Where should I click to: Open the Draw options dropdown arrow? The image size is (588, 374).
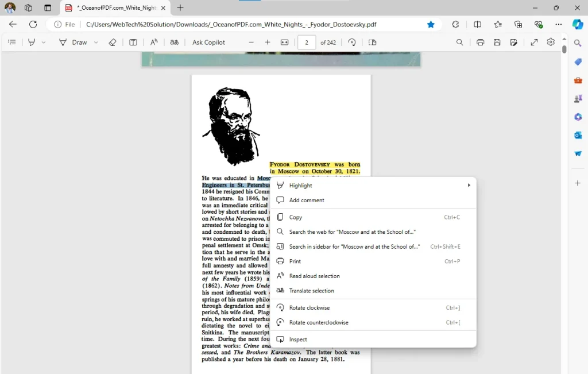(x=96, y=43)
